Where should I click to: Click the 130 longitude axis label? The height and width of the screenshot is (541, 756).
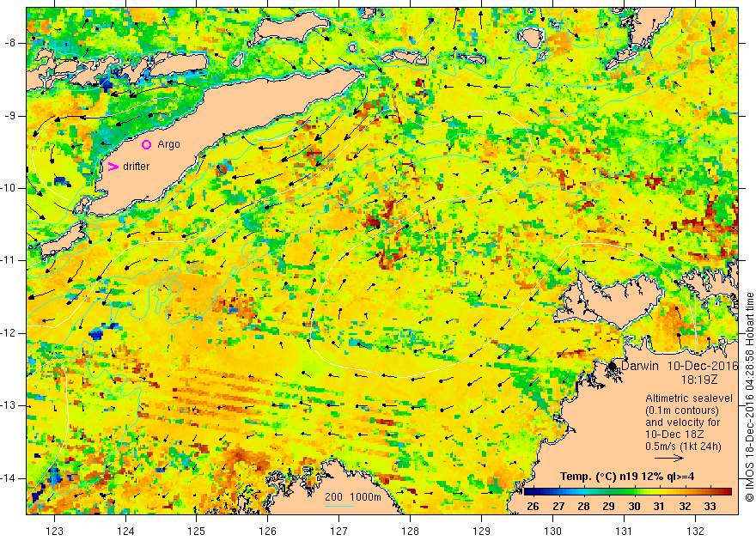point(553,531)
